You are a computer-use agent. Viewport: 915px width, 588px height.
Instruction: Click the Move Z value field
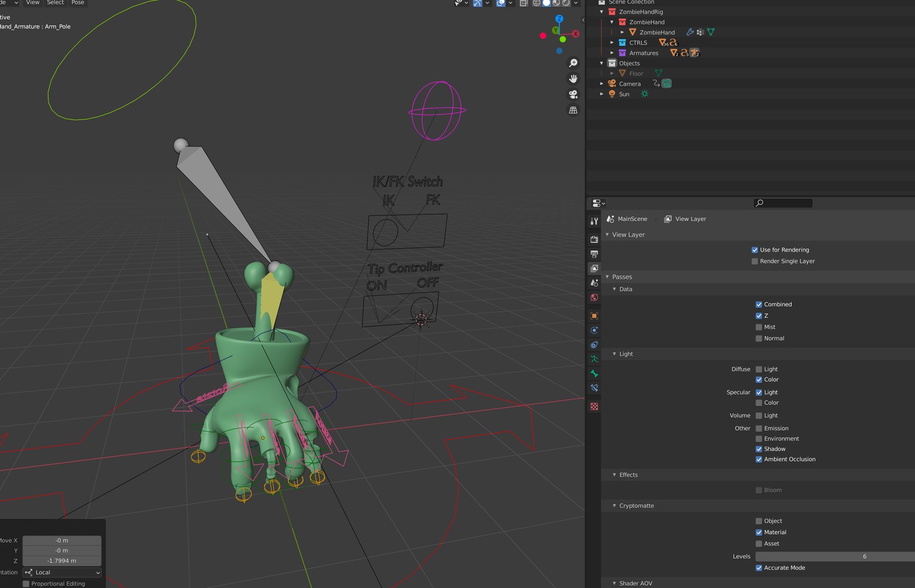click(x=62, y=561)
